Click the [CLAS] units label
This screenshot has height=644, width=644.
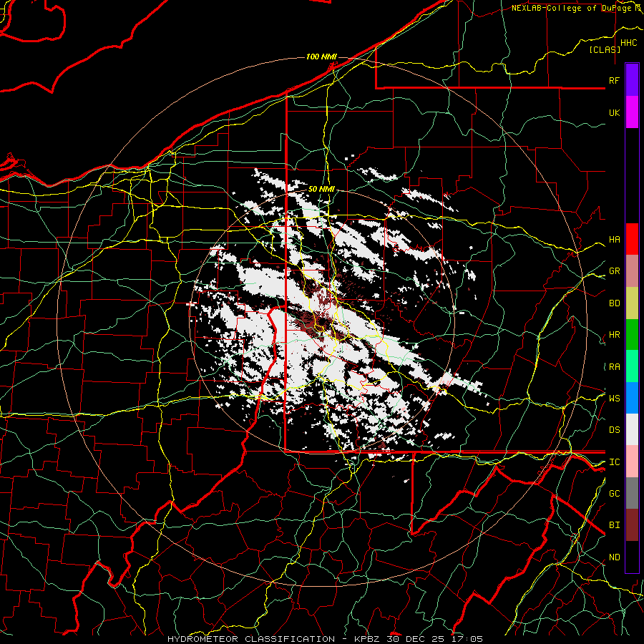tap(605, 49)
